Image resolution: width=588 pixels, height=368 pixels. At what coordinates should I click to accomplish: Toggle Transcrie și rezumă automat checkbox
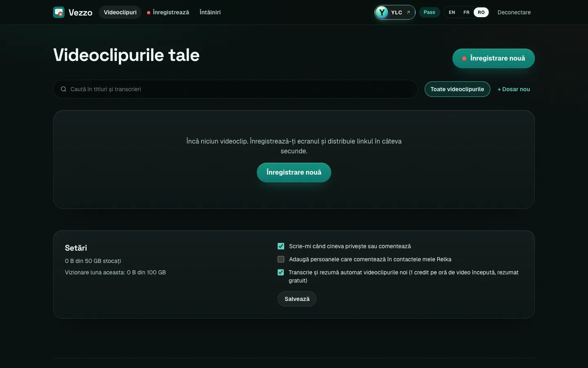281,272
